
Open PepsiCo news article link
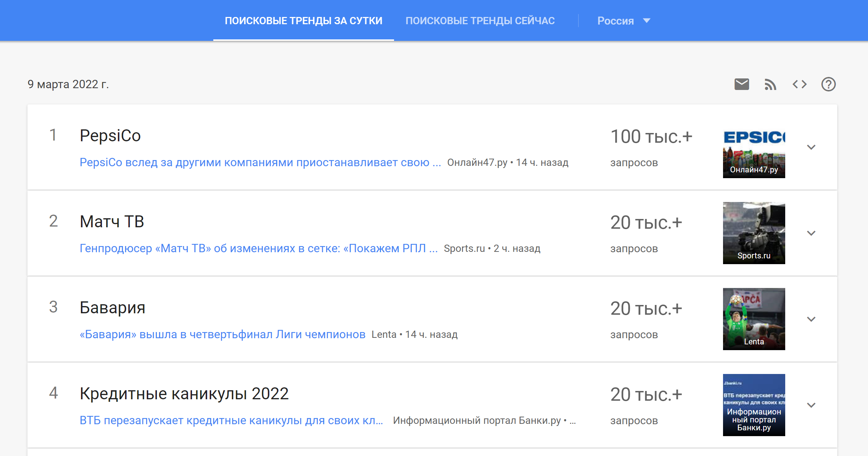[x=260, y=163]
